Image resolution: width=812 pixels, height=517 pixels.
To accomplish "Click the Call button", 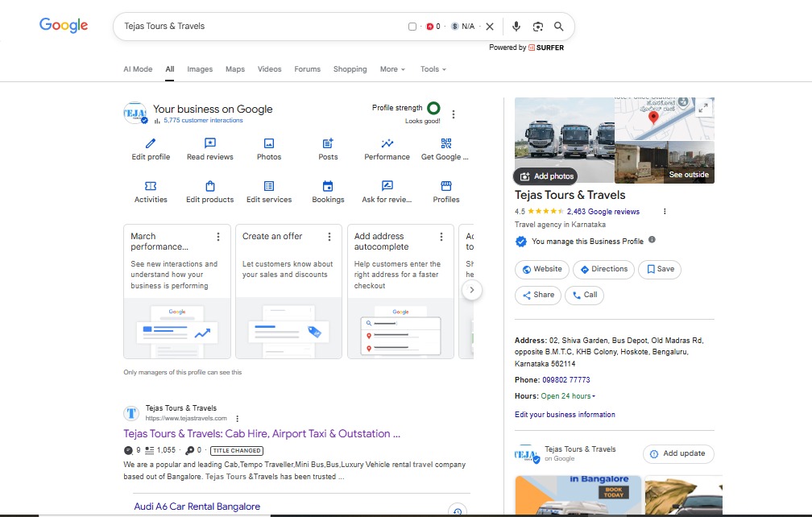I will tap(584, 295).
